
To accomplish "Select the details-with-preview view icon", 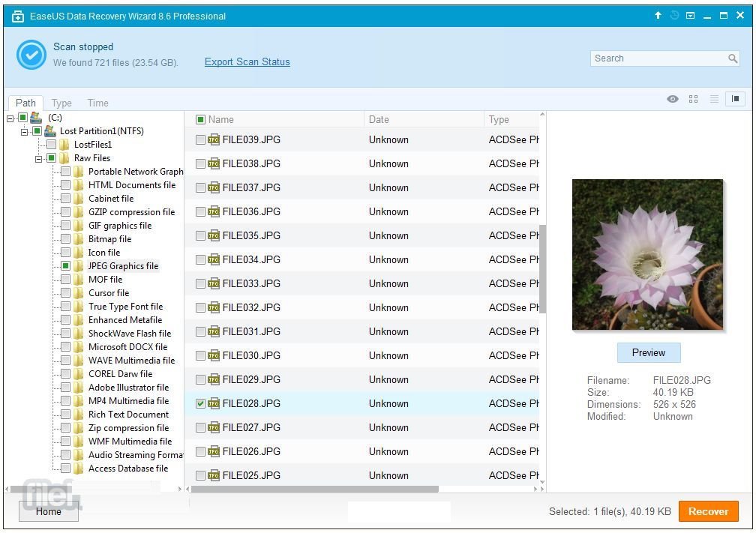I will pos(735,99).
